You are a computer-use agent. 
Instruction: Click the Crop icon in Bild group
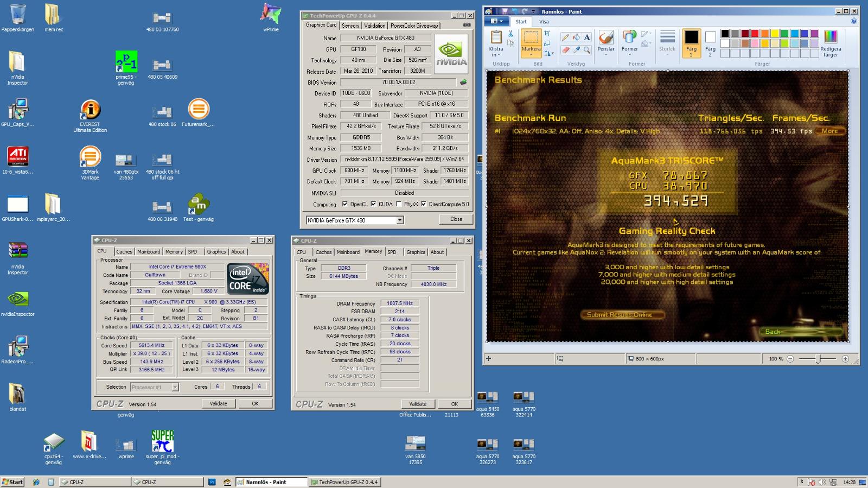pyautogui.click(x=547, y=34)
